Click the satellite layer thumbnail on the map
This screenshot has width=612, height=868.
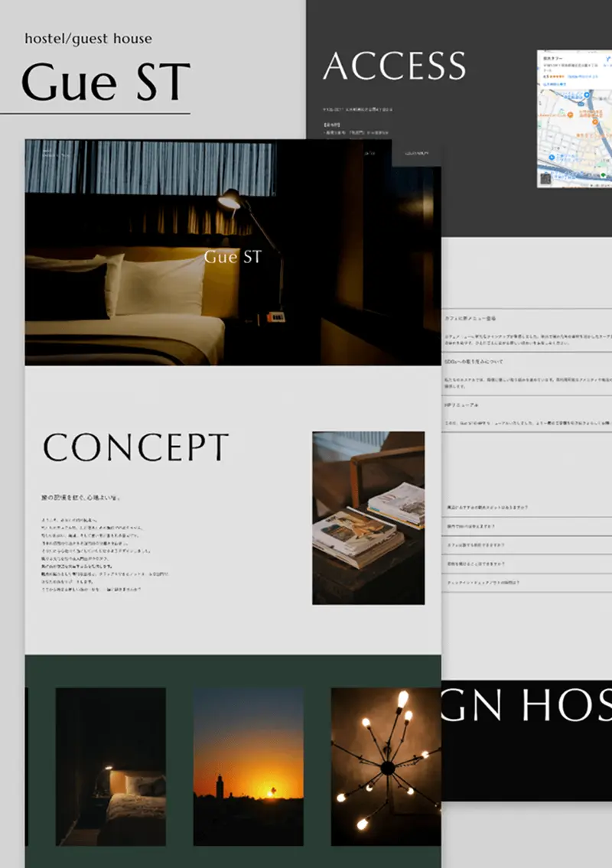545,178
